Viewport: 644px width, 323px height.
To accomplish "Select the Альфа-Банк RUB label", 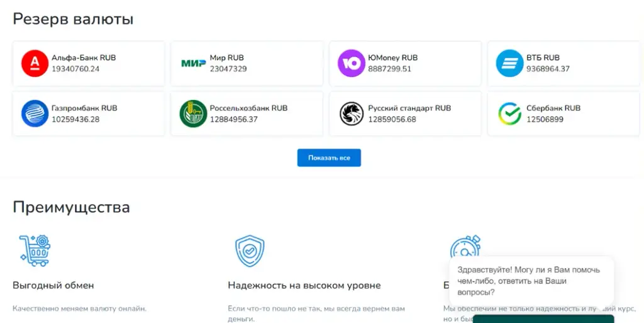I will click(x=84, y=58).
